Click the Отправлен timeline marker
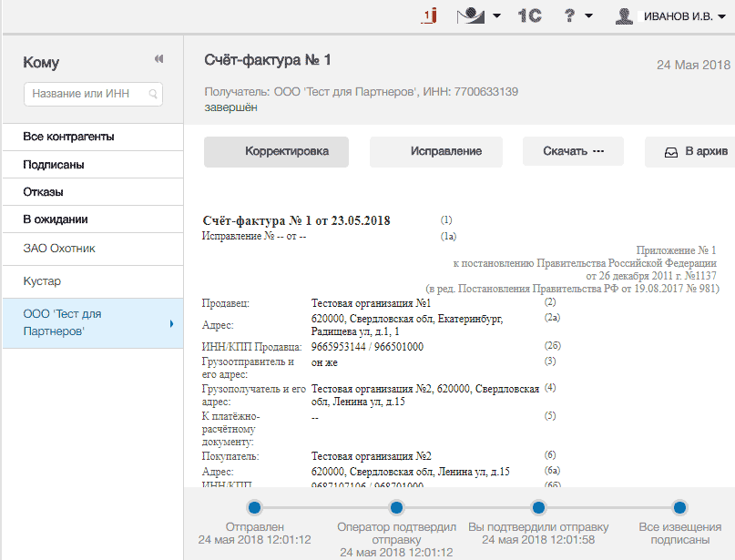Viewport: 735px width, 560px height. coord(254,507)
